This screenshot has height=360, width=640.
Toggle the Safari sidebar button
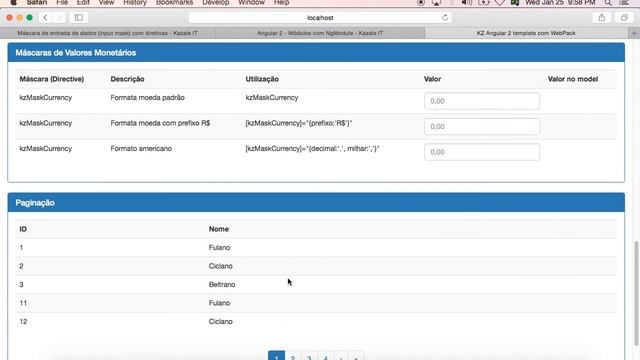pos(79,18)
